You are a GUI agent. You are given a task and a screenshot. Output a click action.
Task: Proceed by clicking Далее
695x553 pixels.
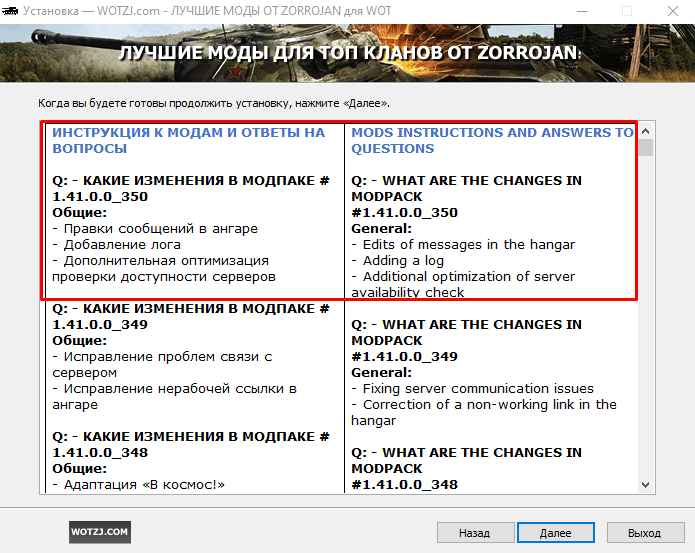pyautogui.click(x=556, y=533)
